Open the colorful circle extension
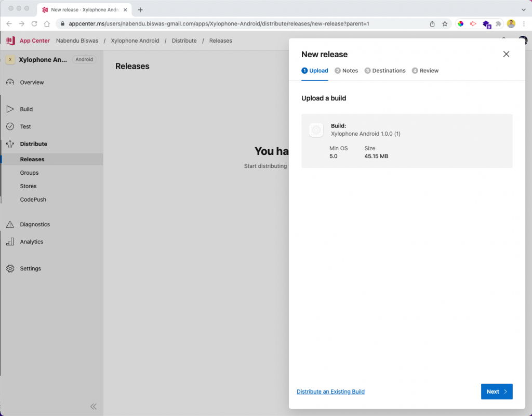 pos(460,24)
